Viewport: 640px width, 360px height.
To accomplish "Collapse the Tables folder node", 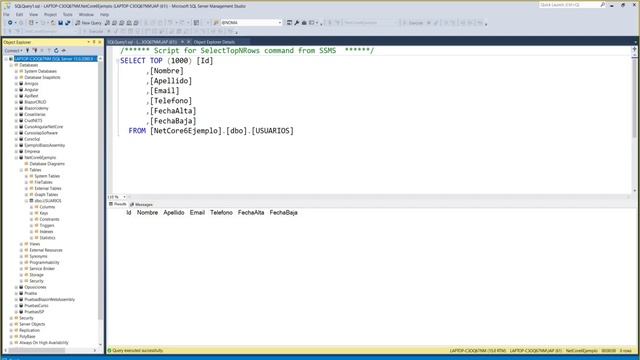I will (x=21, y=170).
